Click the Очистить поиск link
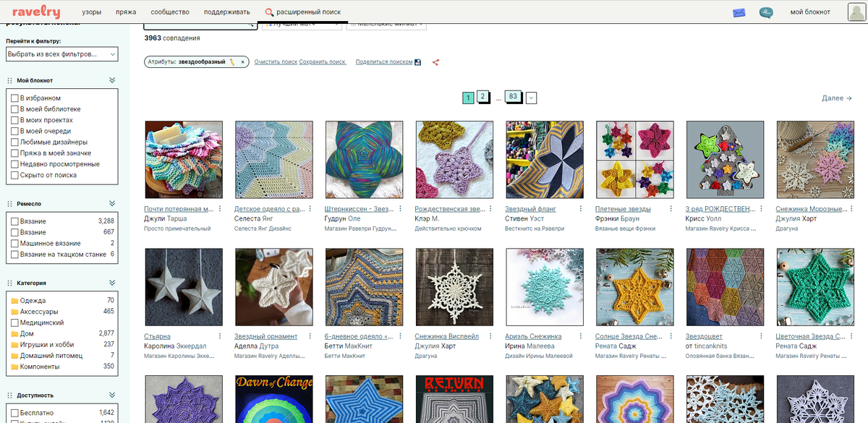Screen dimensions: 868x423 [x=276, y=62]
